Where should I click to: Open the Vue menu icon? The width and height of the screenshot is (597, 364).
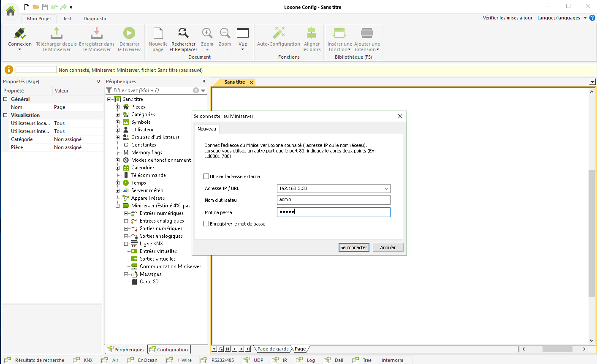click(243, 33)
